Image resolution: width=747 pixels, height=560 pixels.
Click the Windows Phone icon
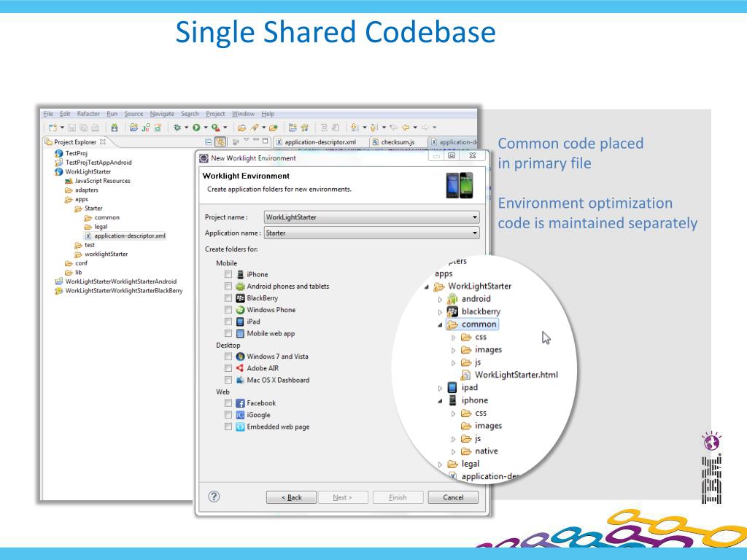pos(241,310)
